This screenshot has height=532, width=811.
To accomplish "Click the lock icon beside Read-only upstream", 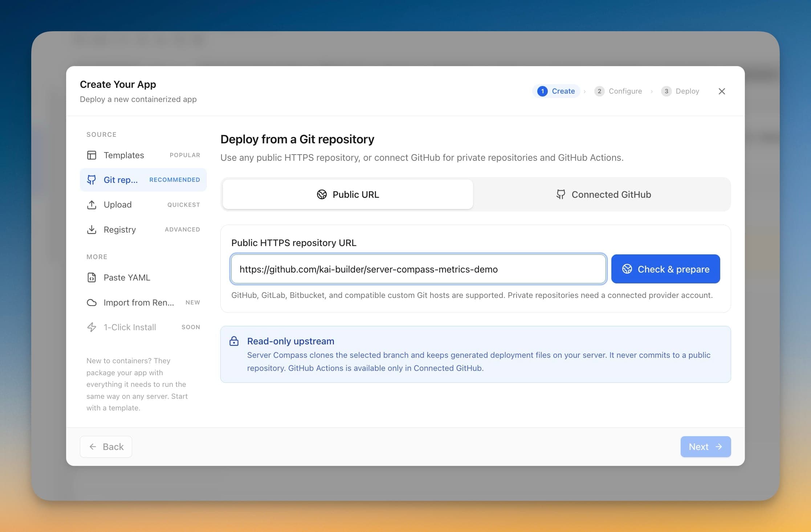I will (234, 341).
